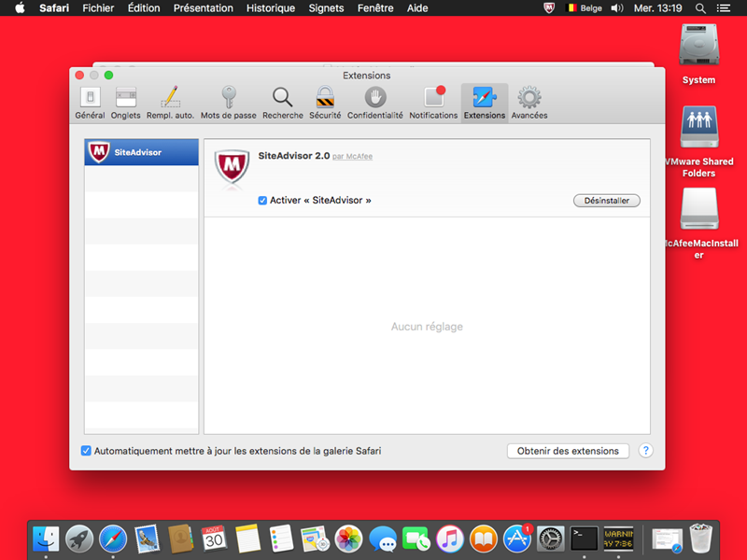Open Reminders list in the Dock
This screenshot has width=747, height=560.
(281, 539)
